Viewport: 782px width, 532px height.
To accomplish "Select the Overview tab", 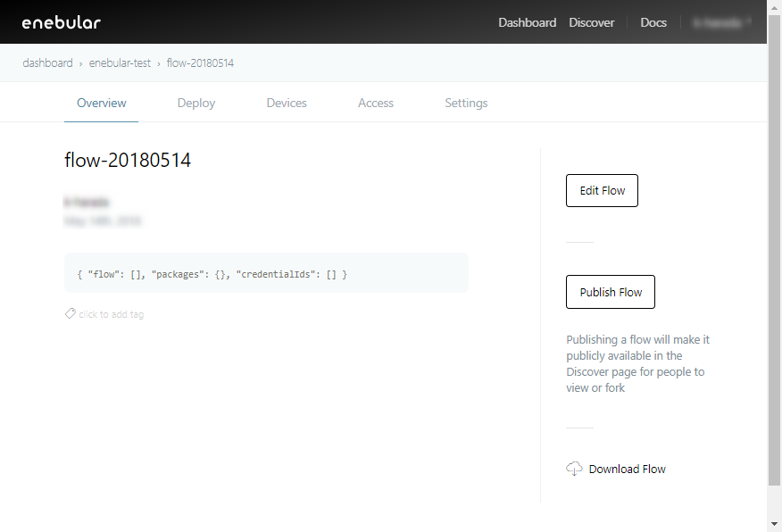I will [101, 103].
